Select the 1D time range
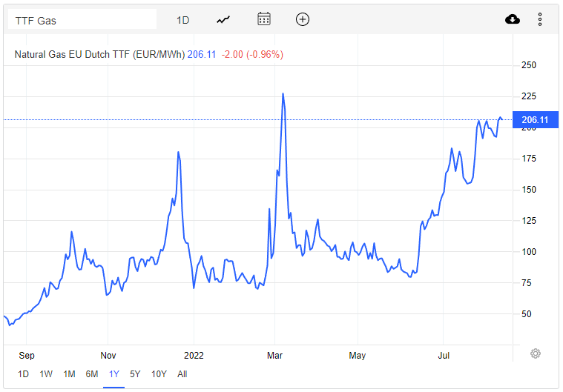This screenshot has height=392, width=563. [23, 374]
